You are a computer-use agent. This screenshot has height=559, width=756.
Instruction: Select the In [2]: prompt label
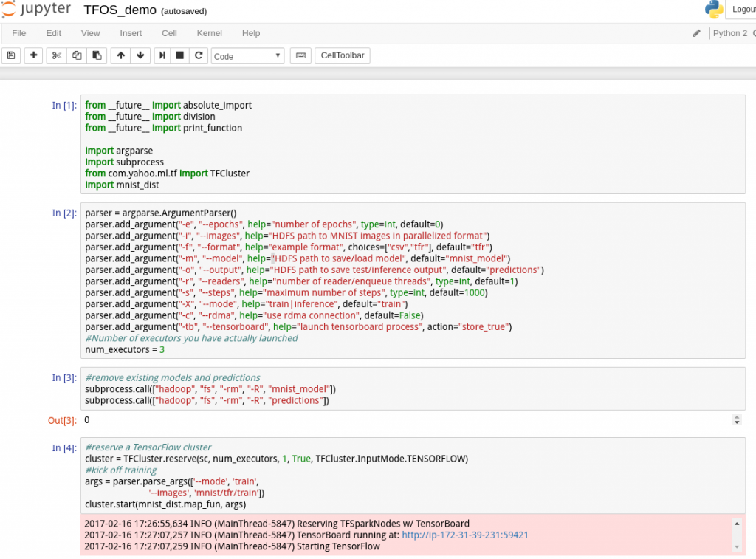[x=64, y=213]
